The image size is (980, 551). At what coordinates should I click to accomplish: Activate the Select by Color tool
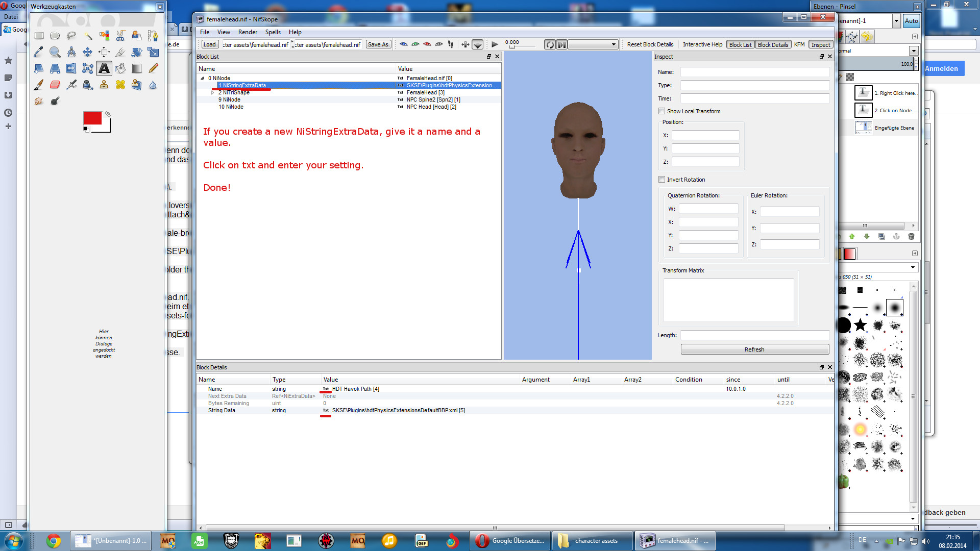pyautogui.click(x=104, y=36)
